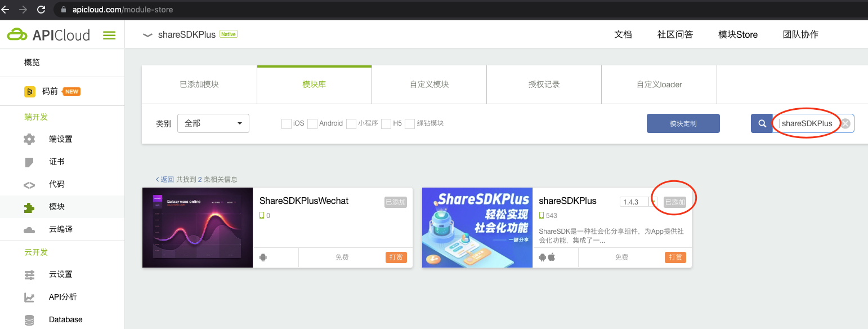Open the shareSDKPlus banner thumbnail
The width and height of the screenshot is (868, 329).
coord(477,228)
